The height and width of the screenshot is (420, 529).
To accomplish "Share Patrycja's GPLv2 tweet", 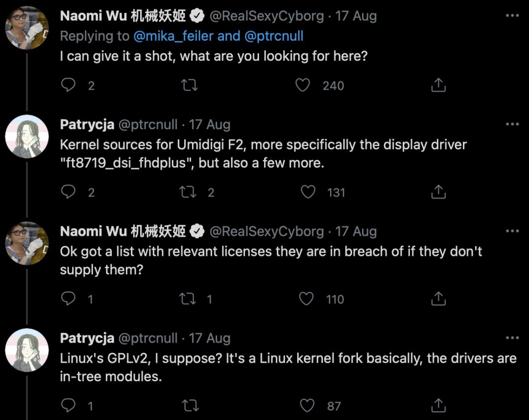I will tap(438, 406).
